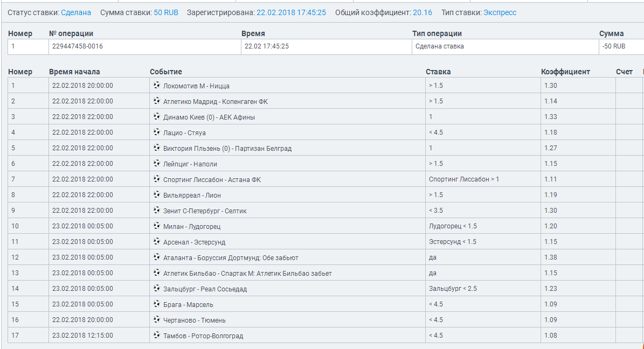Click event text Тамбов - Ротор-Волгоград
The height and width of the screenshot is (349, 644).
pos(203,336)
